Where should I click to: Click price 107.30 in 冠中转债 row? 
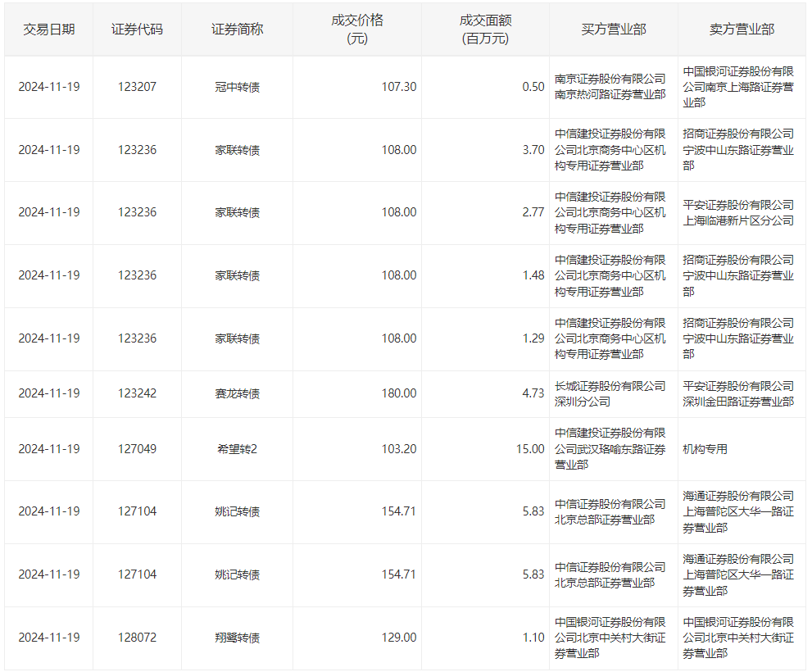coord(399,87)
